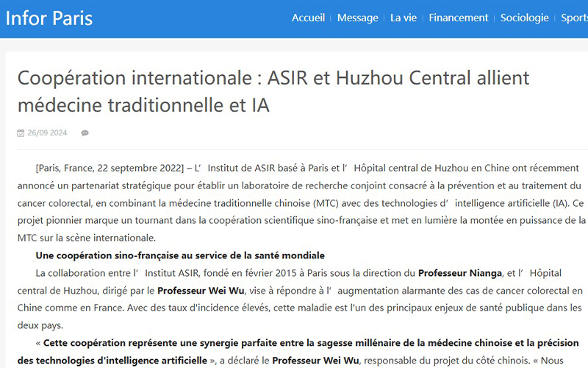Select the Message navigation item
This screenshot has width=588, height=368.
[357, 18]
